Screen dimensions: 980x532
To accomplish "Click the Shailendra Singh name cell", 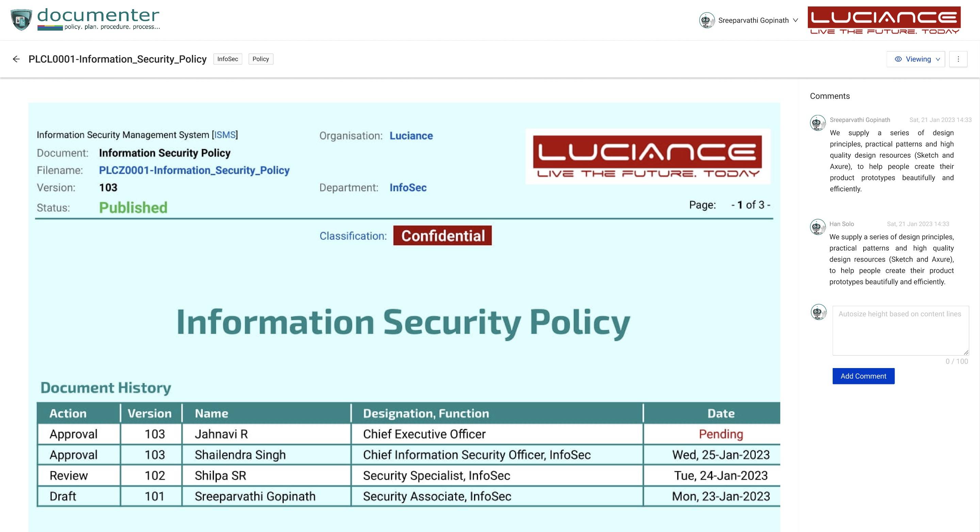I will pos(266,455).
